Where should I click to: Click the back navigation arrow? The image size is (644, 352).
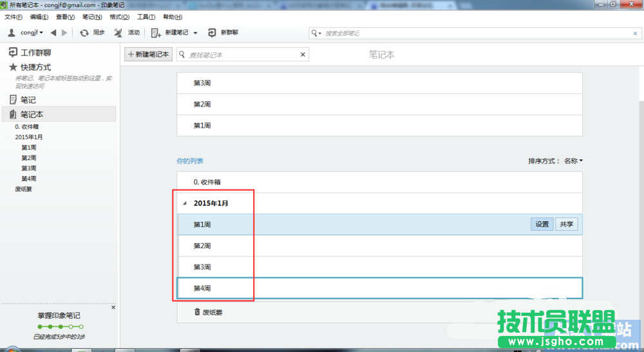pyautogui.click(x=53, y=33)
